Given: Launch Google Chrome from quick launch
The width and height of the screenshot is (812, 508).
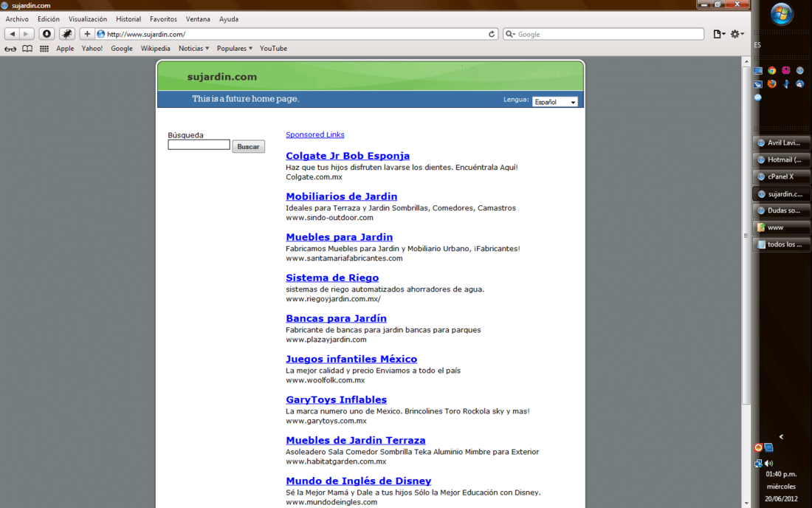Looking at the screenshot, I should pyautogui.click(x=772, y=70).
